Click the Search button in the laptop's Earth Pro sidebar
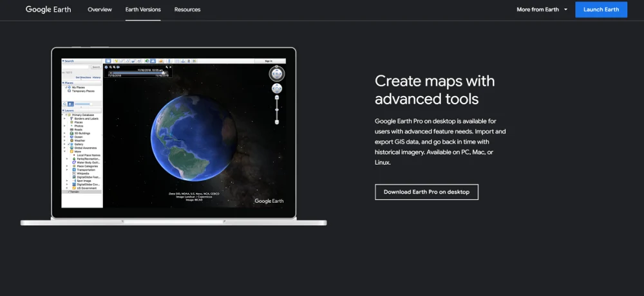 tap(96, 67)
